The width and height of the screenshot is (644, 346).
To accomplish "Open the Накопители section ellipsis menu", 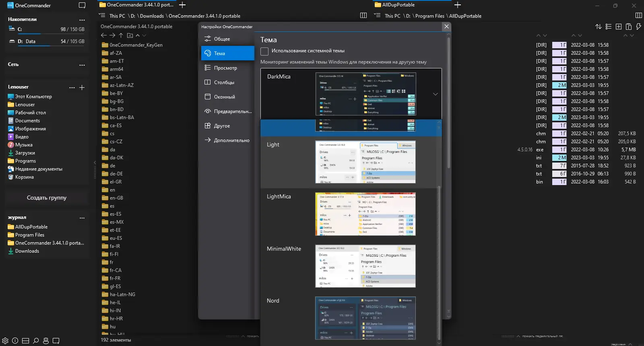I will (x=82, y=20).
